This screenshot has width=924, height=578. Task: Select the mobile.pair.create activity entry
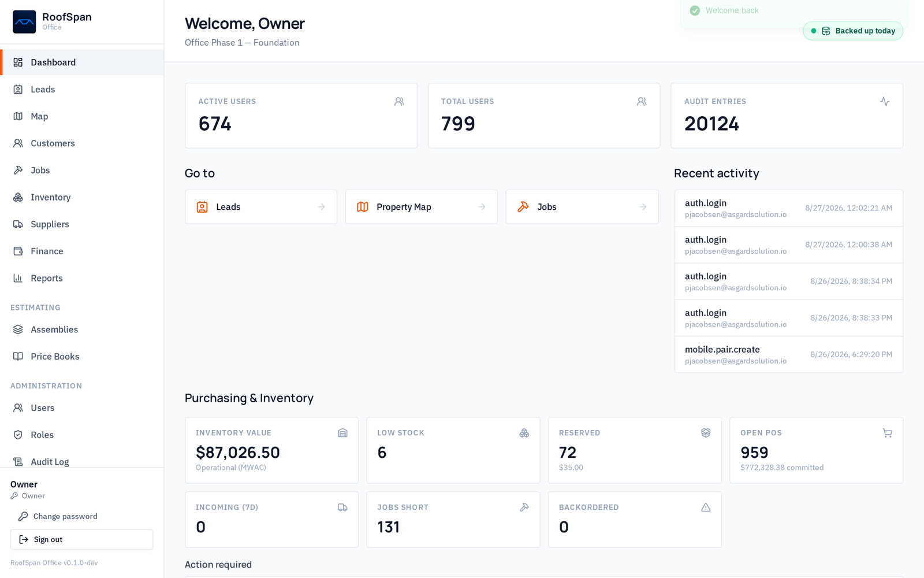click(789, 355)
